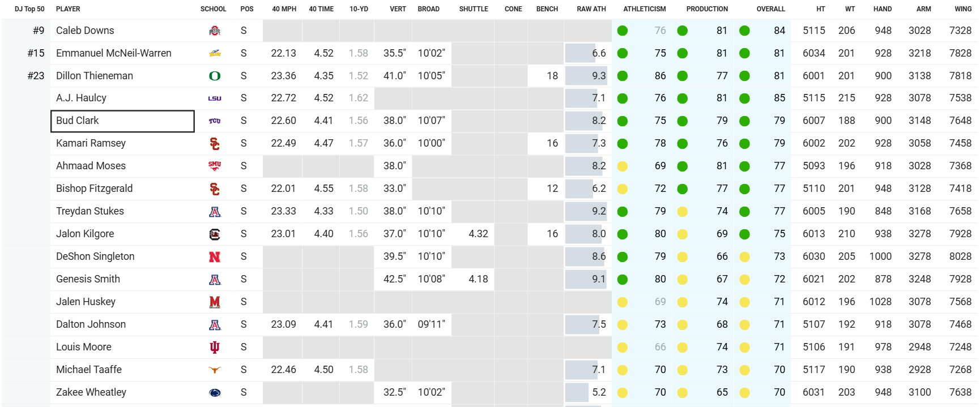Select the Nebraska logo next to DeShon Singleton

coord(214,256)
